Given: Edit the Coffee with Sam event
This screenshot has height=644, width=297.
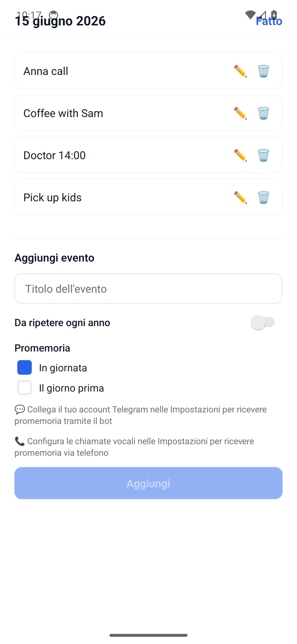Looking at the screenshot, I should [240, 113].
